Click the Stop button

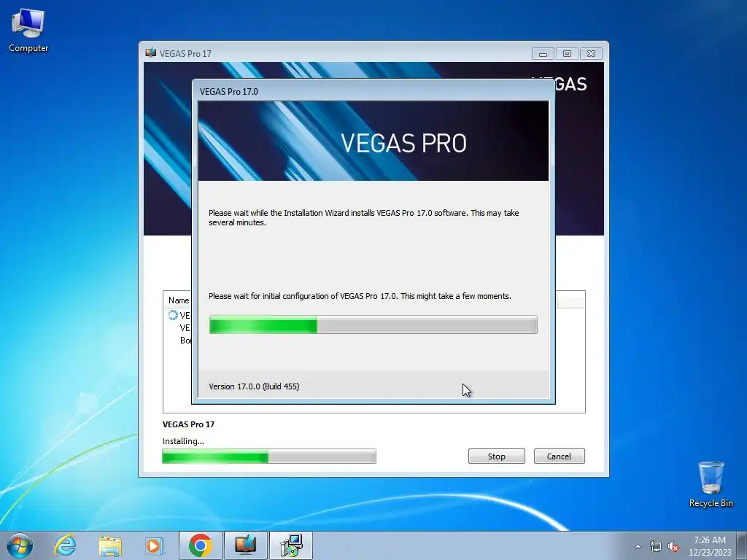coord(496,456)
